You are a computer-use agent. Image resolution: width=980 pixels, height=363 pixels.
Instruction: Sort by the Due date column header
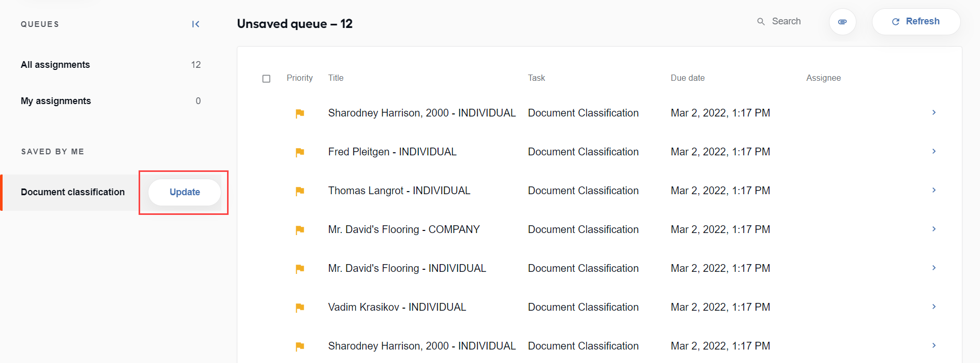687,78
